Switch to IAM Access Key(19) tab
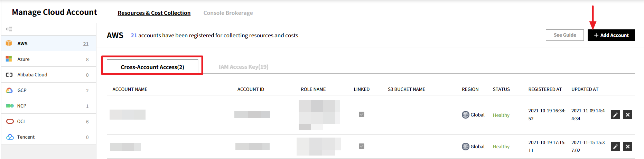644x159 pixels. tap(243, 67)
